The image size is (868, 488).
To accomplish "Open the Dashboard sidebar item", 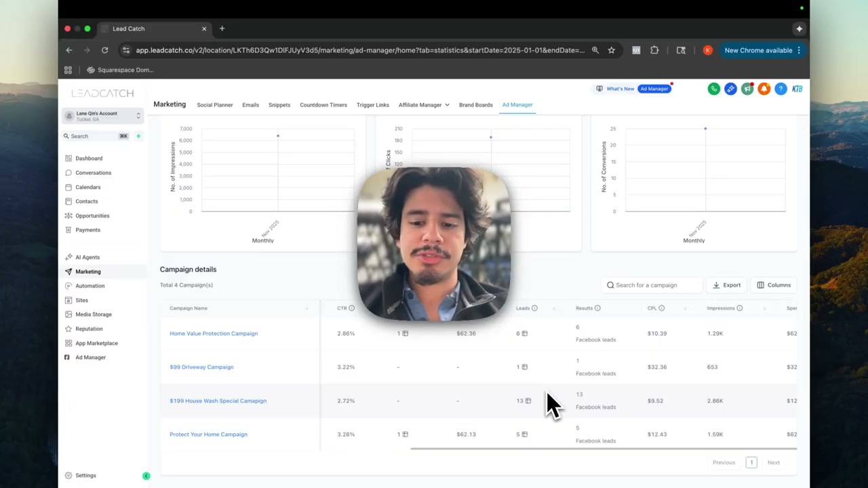I will [89, 159].
